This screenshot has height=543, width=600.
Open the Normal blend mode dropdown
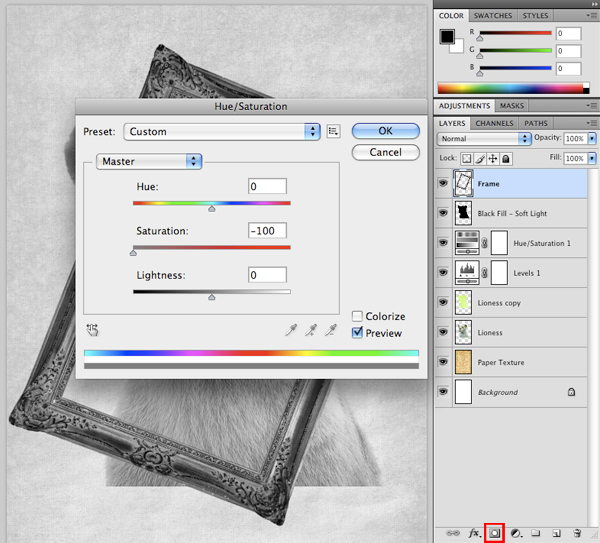484,139
